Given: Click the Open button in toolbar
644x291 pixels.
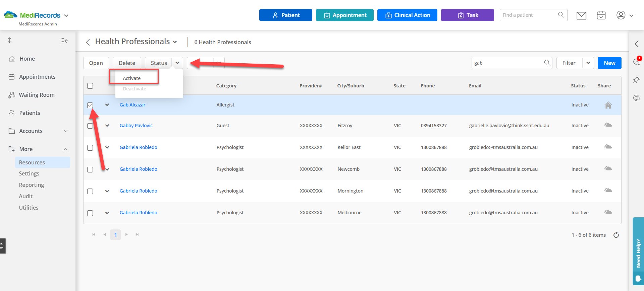Looking at the screenshot, I should [96, 63].
